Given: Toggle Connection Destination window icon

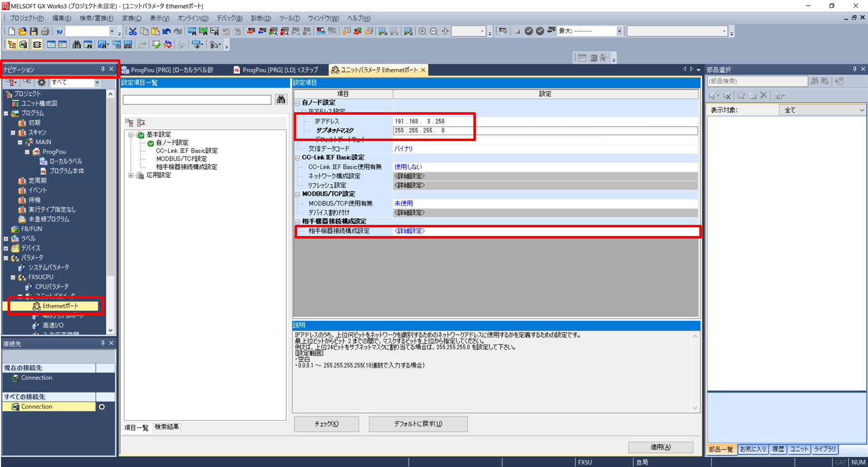Looking at the screenshot, I should coord(23,45).
